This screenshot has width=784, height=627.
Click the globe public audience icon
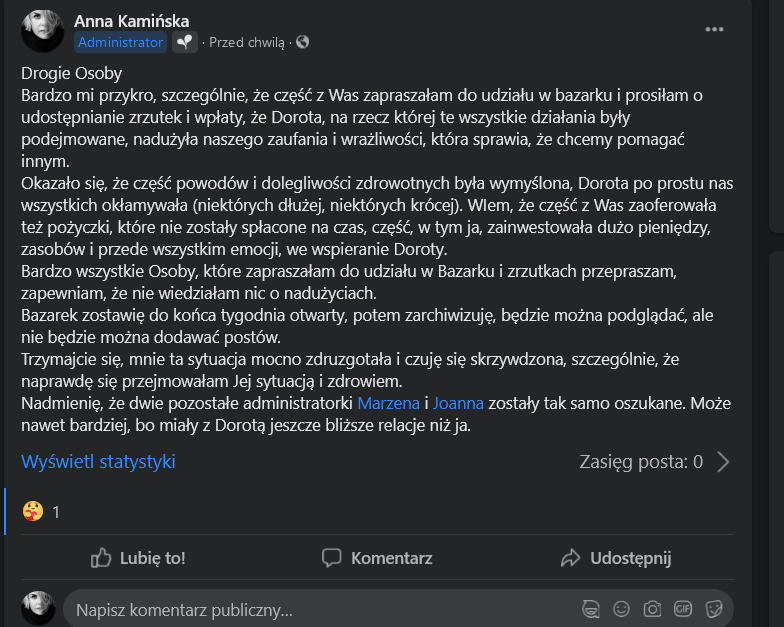[302, 42]
